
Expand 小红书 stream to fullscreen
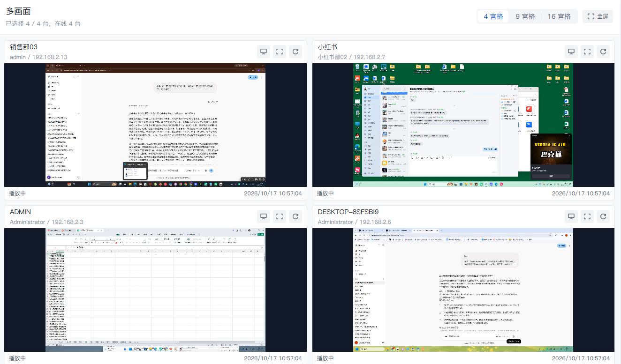[x=587, y=52]
